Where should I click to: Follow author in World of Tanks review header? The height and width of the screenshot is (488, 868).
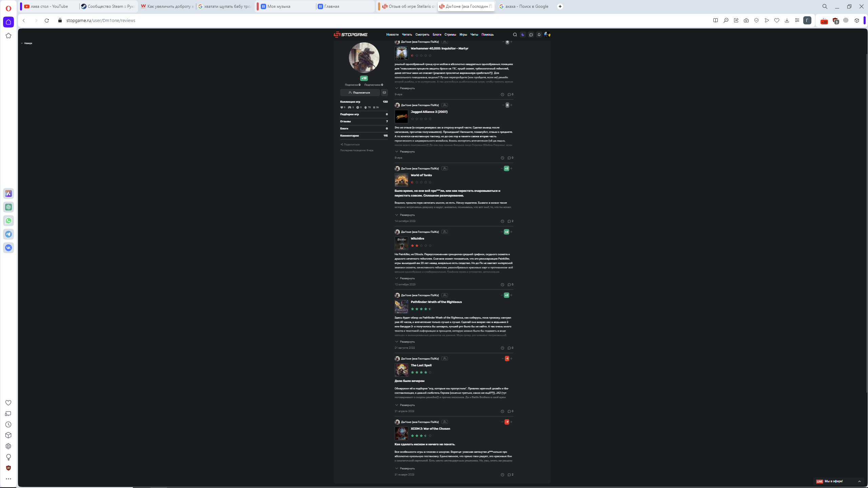coord(445,168)
